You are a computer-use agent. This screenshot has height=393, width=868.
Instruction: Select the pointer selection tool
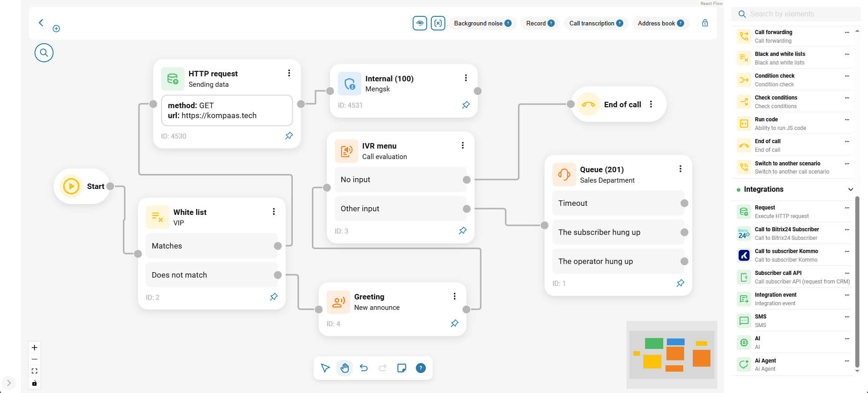[x=325, y=368]
